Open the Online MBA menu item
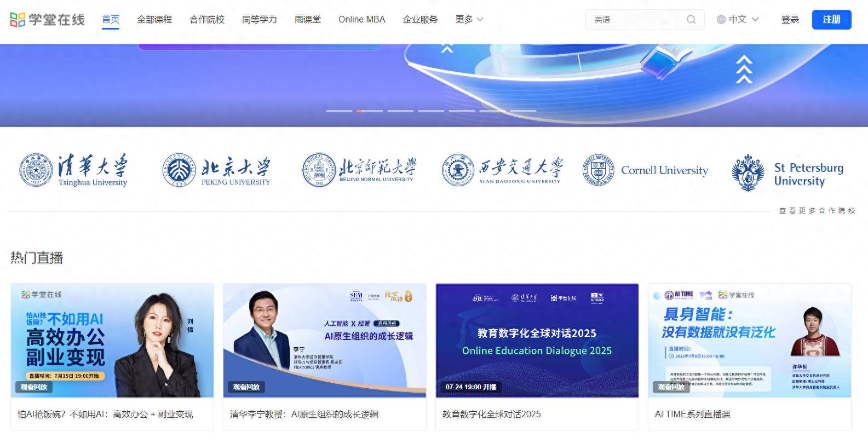This screenshot has height=443, width=868. click(x=362, y=20)
